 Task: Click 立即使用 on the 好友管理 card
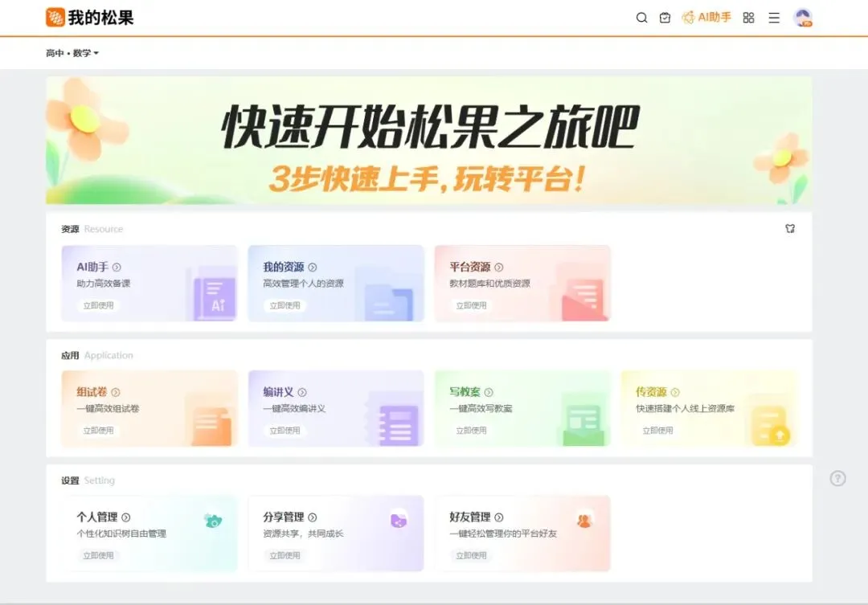pos(471,556)
